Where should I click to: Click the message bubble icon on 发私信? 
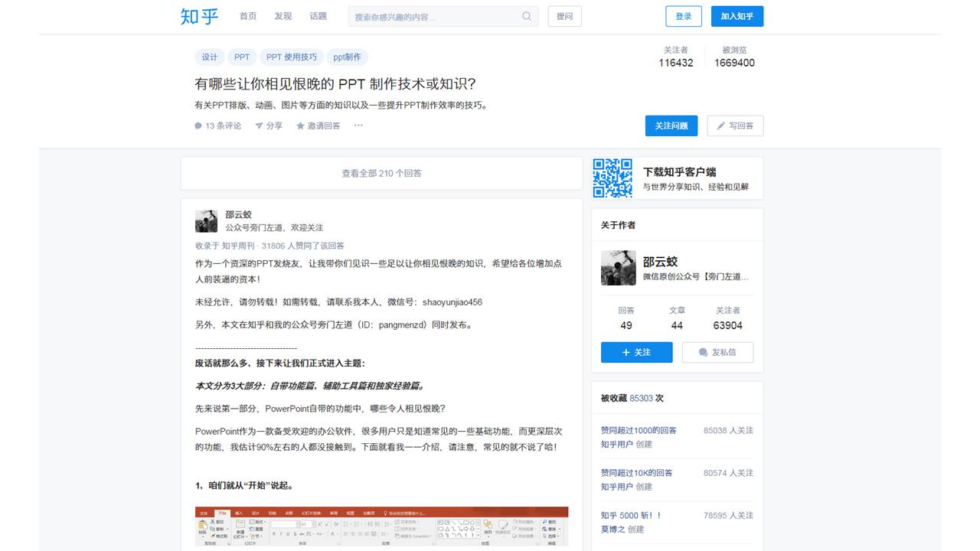click(701, 352)
